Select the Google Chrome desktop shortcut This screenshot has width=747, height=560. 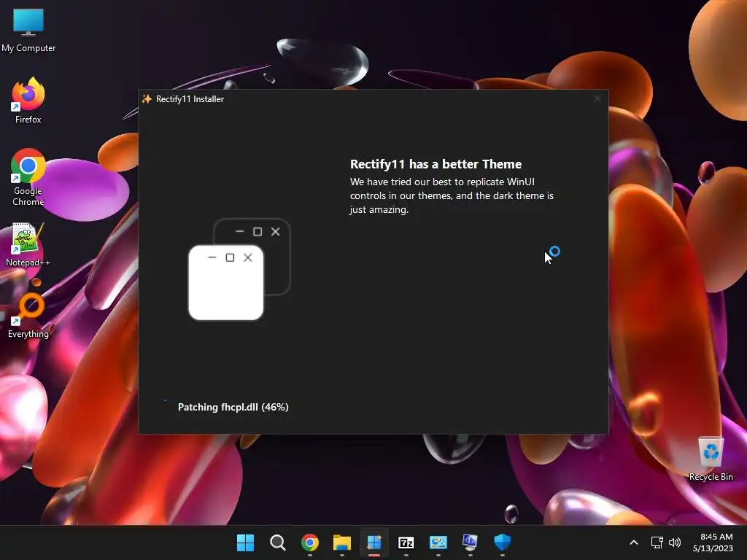(28, 177)
